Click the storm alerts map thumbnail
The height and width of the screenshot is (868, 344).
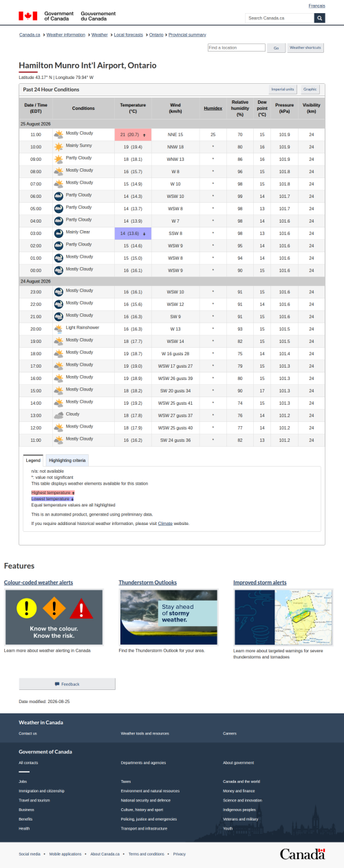click(x=283, y=617)
